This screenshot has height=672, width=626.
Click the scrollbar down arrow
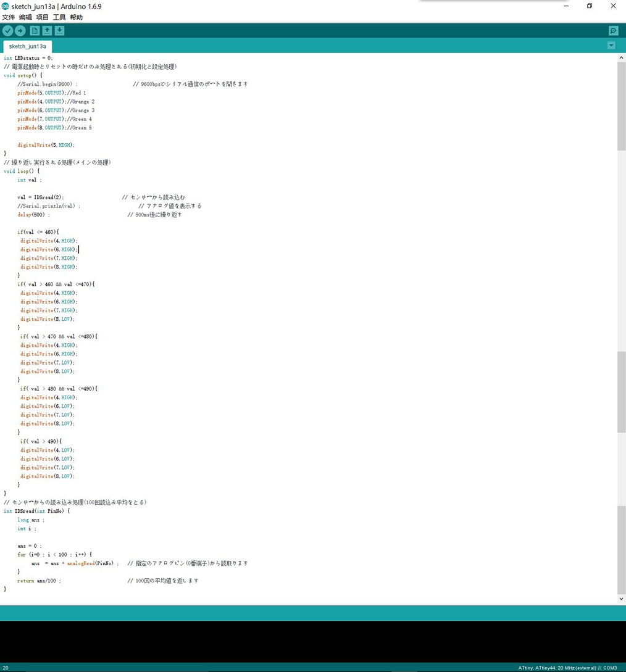[621, 599]
